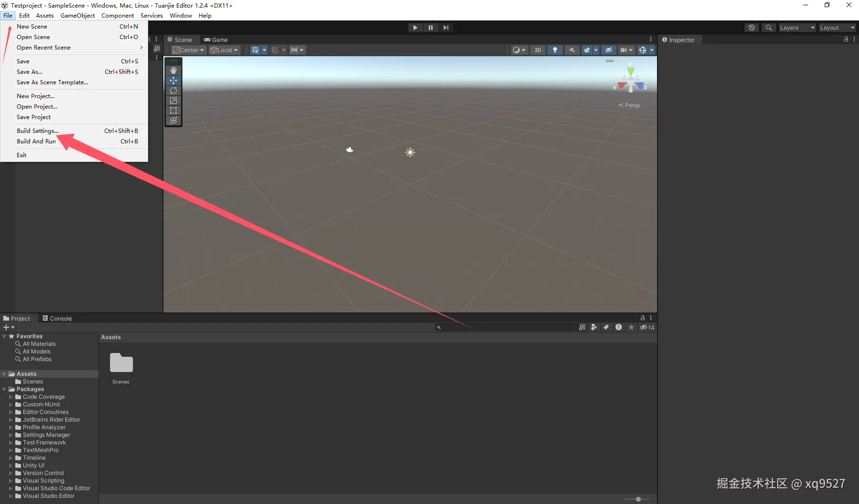Toggle the Inspector lock icon
This screenshot has height=504, width=859.
(x=846, y=40)
